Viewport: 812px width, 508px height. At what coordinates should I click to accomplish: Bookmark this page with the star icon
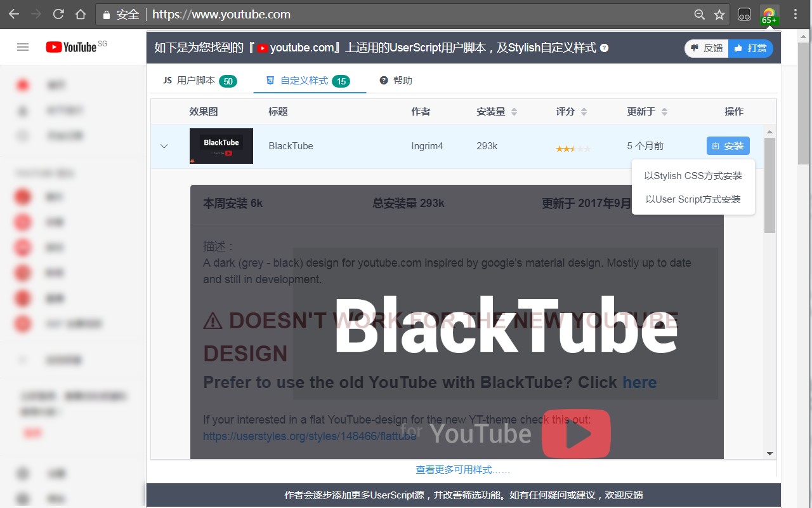coord(719,14)
